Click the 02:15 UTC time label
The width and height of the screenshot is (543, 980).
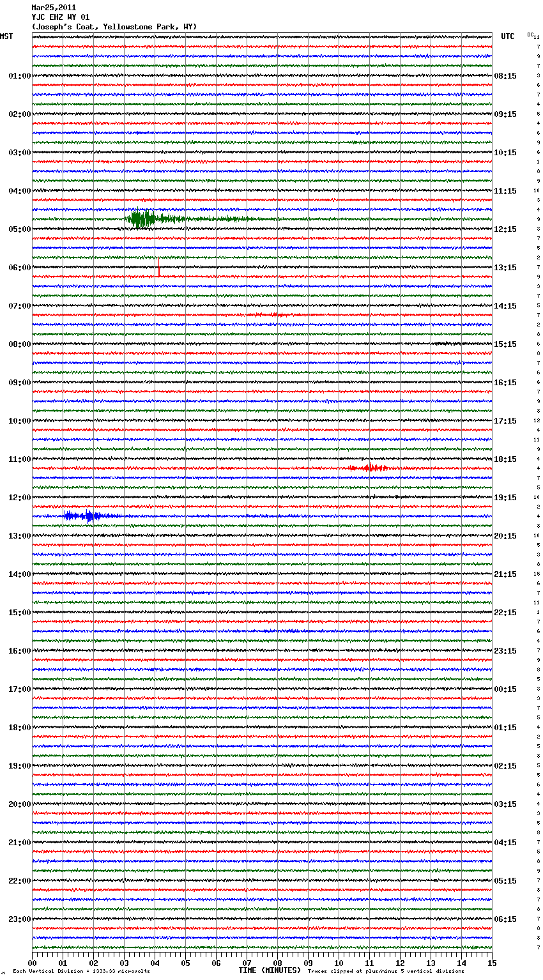tap(505, 766)
